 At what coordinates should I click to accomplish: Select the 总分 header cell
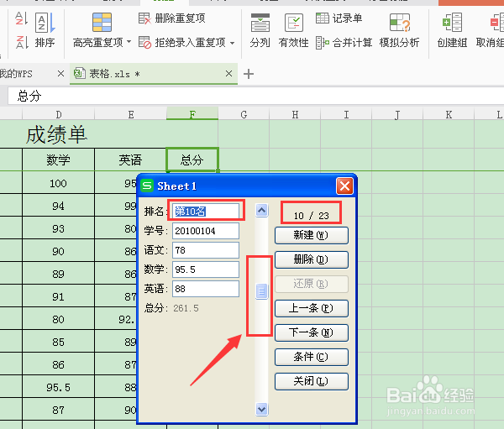coord(192,160)
